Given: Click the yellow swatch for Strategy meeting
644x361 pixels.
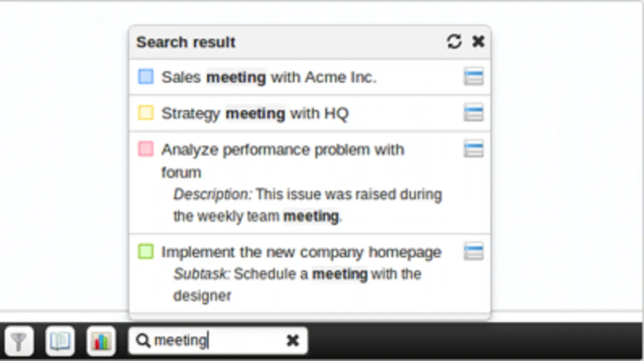Looking at the screenshot, I should coord(145,113).
